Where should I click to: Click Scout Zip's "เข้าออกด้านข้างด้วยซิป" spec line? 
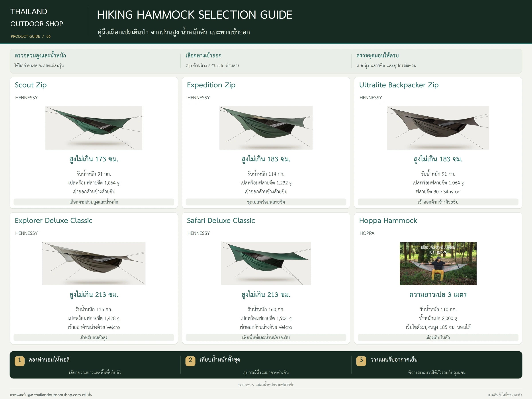tap(94, 192)
